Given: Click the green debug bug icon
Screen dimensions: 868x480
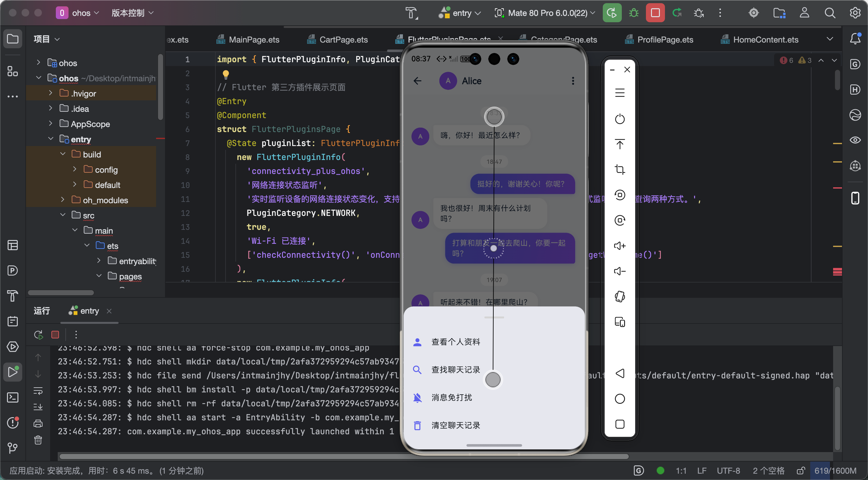Looking at the screenshot, I should pyautogui.click(x=634, y=13).
